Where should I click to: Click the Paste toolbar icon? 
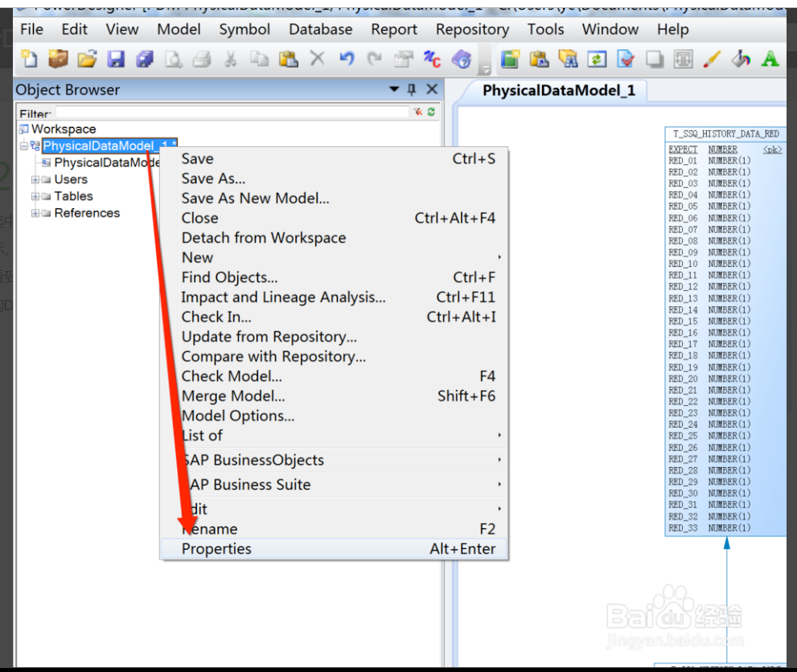286,59
